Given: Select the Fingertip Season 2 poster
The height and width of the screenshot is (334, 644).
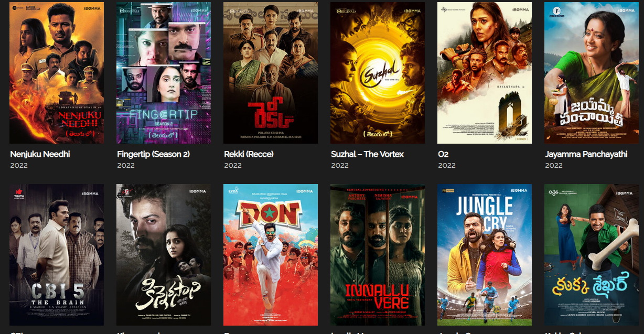Looking at the screenshot, I should coord(164,73).
